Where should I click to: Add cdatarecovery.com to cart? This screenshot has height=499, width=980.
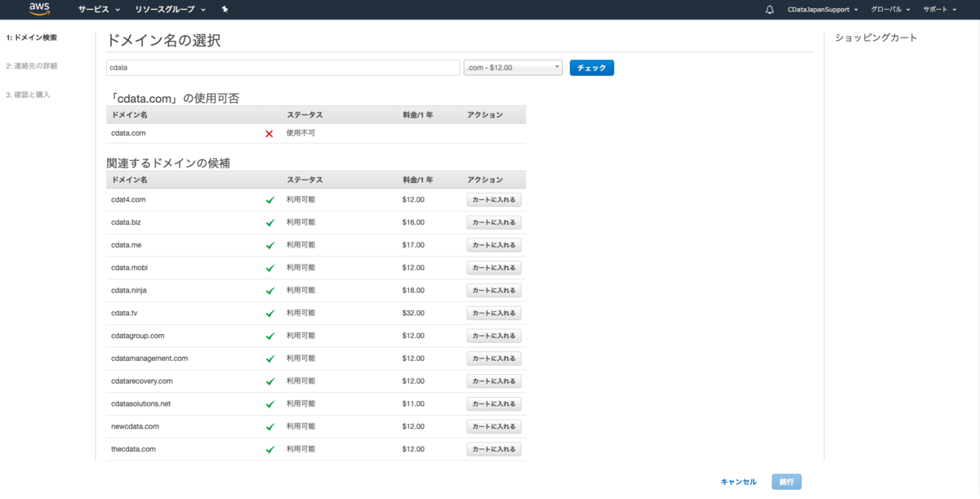click(494, 381)
